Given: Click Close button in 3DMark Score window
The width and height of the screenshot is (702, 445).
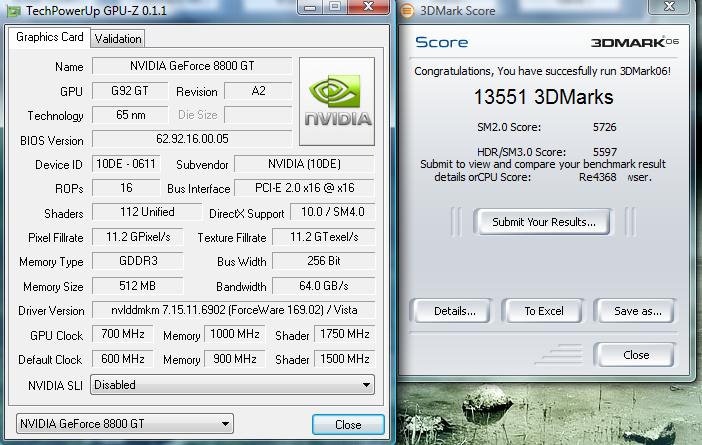Looking at the screenshot, I should [x=636, y=355].
